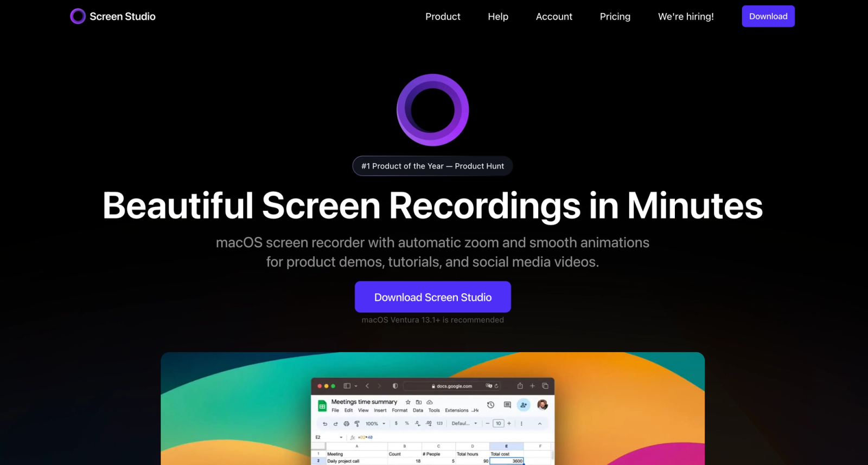
Task: Open the 100% zoom dropdown
Action: [375, 424]
